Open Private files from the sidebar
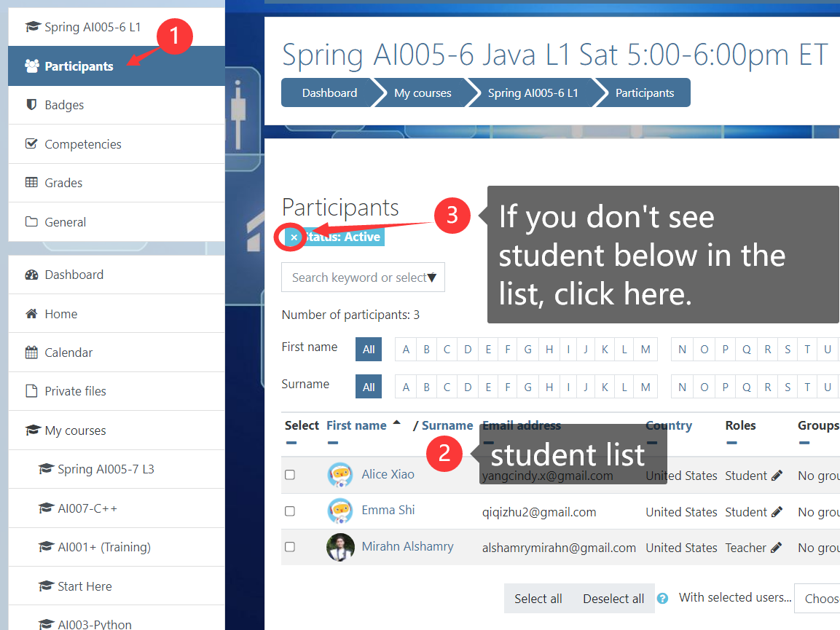Image resolution: width=840 pixels, height=630 pixels. coord(75,391)
